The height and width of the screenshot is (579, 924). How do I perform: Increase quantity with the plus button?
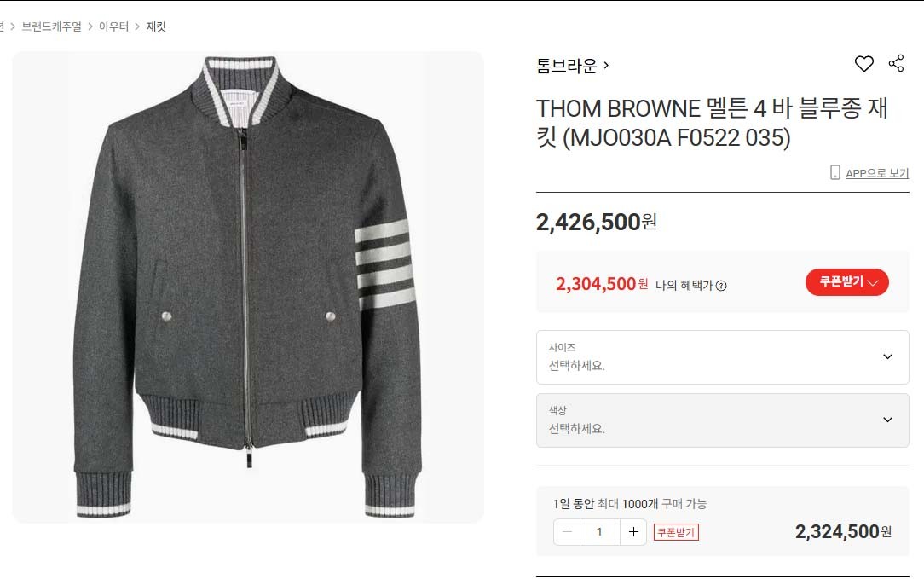tap(633, 532)
